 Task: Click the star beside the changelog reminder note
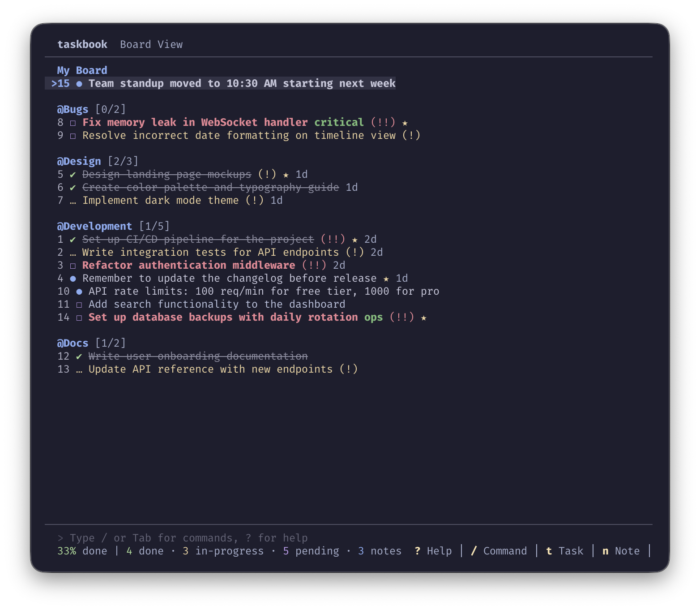tap(386, 279)
